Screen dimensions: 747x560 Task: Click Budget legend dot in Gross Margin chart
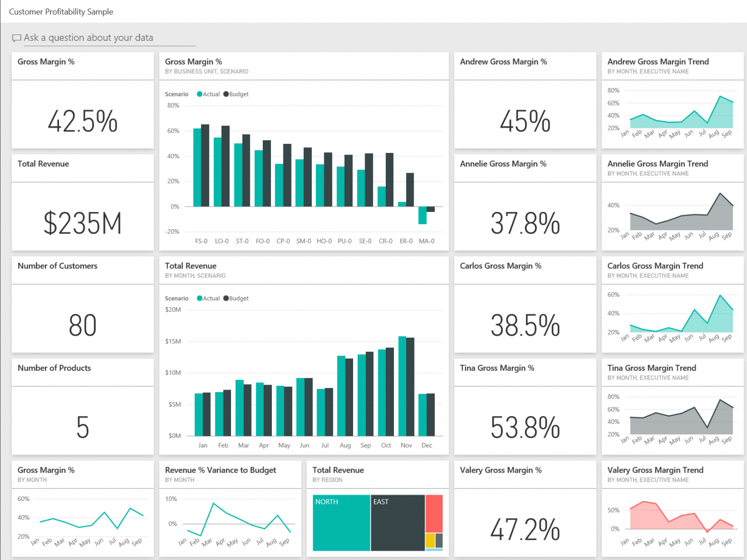[x=226, y=94]
